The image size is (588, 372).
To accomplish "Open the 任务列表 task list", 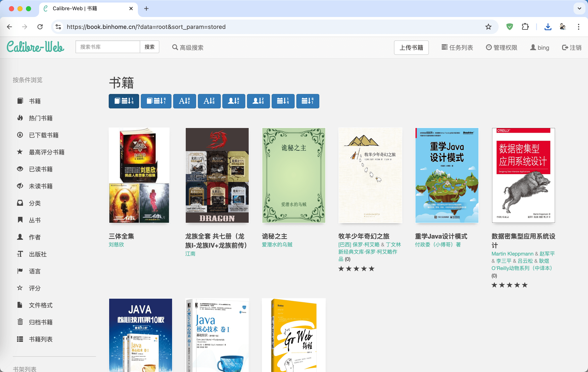I will tap(457, 48).
